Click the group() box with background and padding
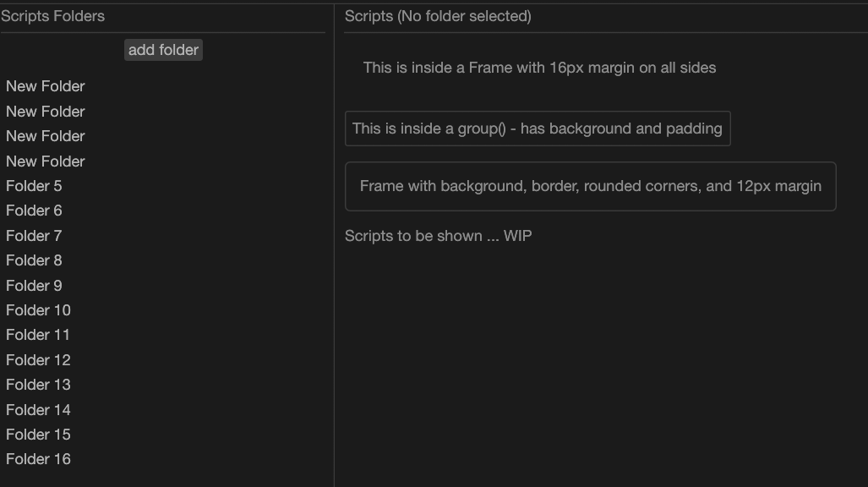Viewport: 868px width, 487px height. (x=538, y=129)
